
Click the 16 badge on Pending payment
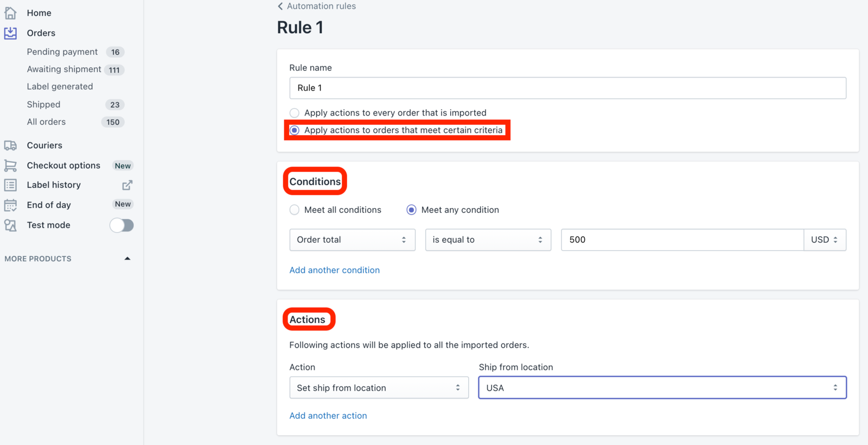coord(115,52)
